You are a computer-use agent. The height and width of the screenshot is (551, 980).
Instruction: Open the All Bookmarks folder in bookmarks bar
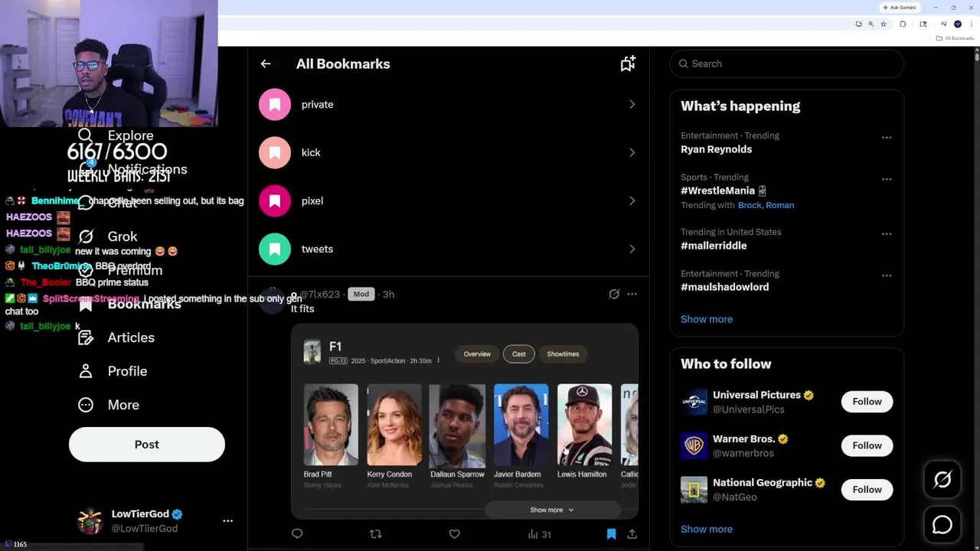coord(955,38)
